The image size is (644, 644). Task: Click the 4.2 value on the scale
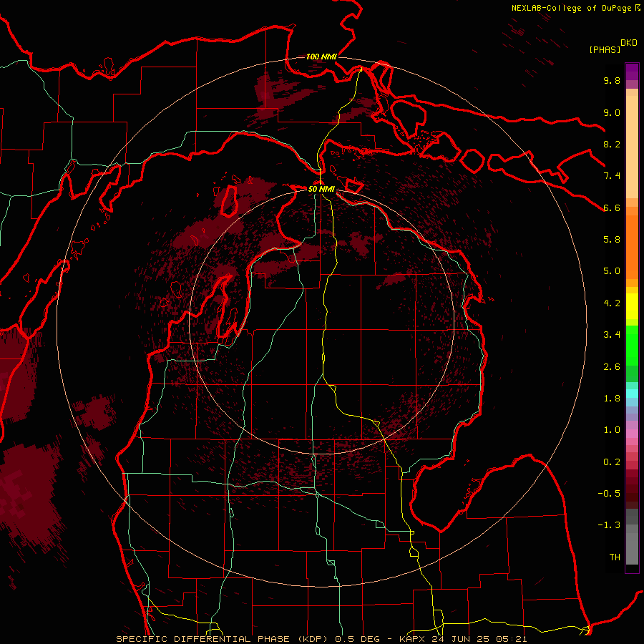(x=612, y=303)
